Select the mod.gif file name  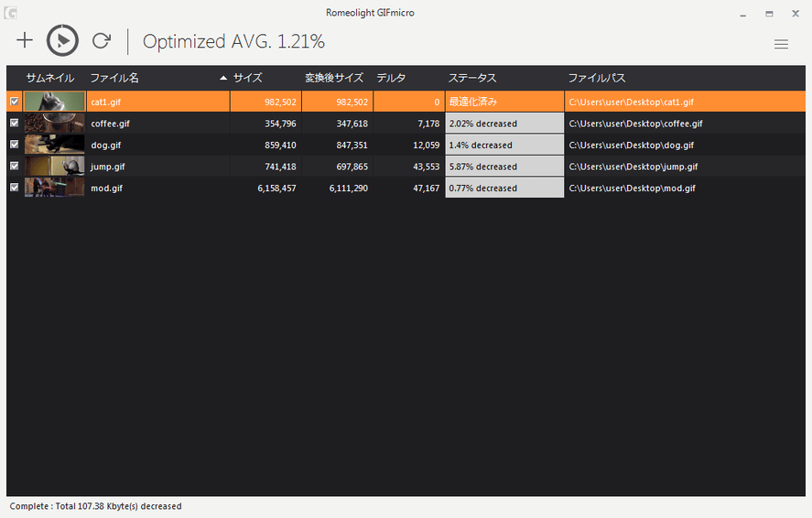pyautogui.click(x=107, y=189)
